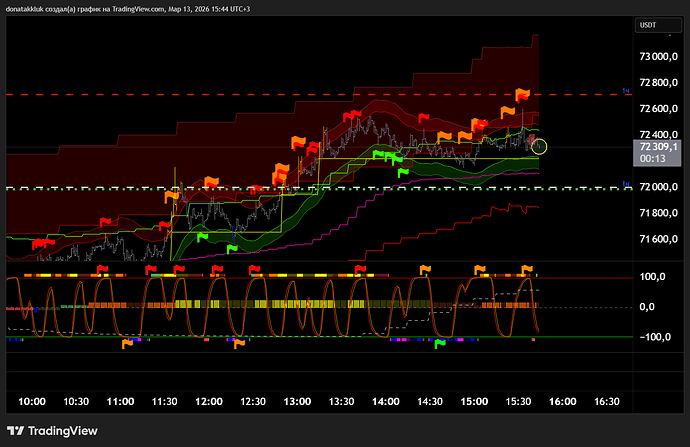Click the 100,0 oscillator scale label

[x=656, y=277]
